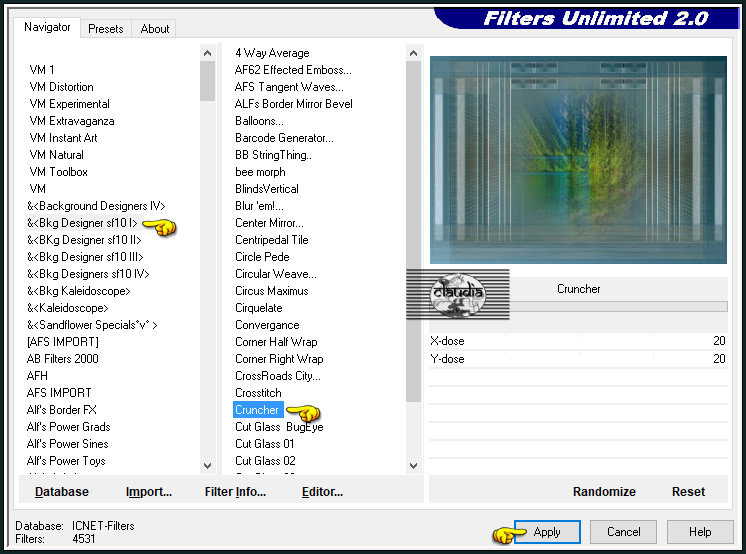Choose the BlindsVertical filter

click(267, 189)
